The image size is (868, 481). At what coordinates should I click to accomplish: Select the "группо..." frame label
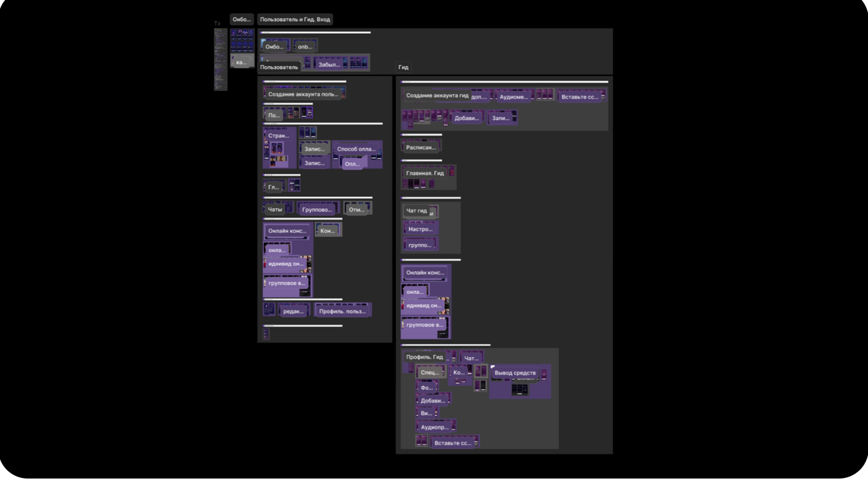tap(420, 245)
